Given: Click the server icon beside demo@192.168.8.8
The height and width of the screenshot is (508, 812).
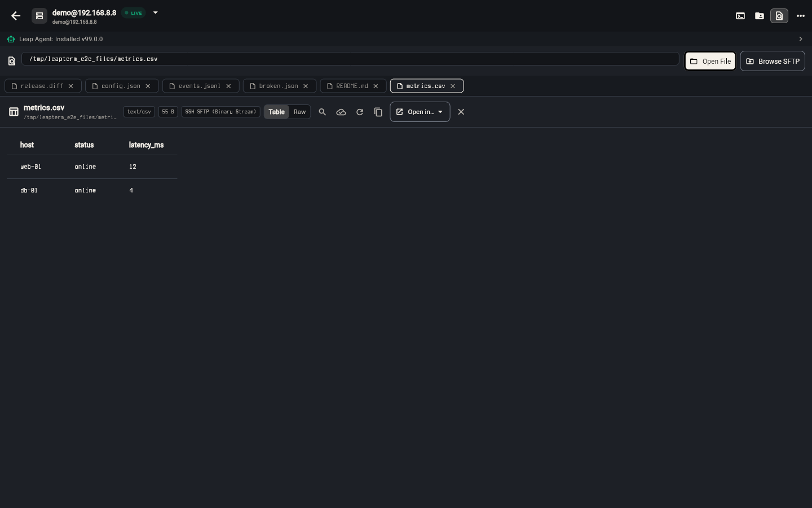Looking at the screenshot, I should [x=39, y=16].
